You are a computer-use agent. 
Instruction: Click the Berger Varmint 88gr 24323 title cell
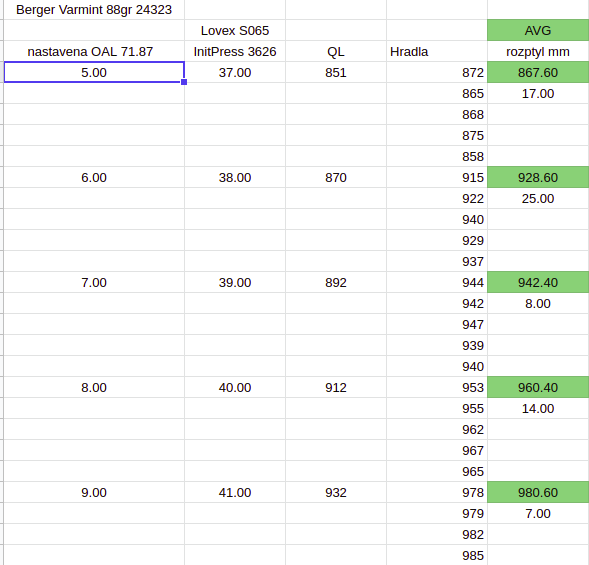click(94, 9)
